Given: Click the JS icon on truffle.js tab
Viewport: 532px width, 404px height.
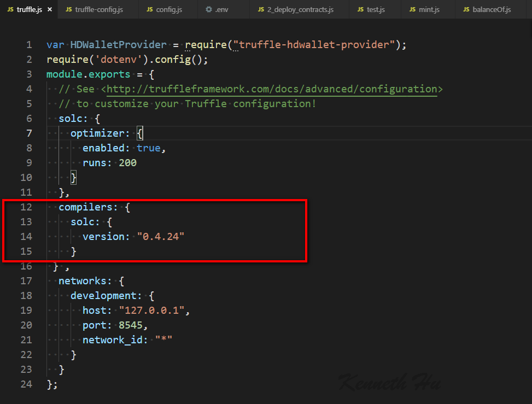Looking at the screenshot, I should point(10,9).
